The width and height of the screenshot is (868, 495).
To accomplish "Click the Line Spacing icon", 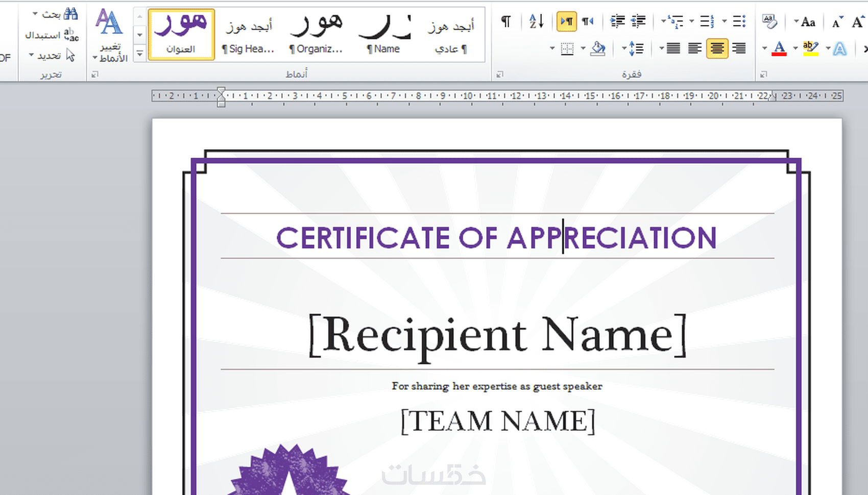I will [636, 48].
